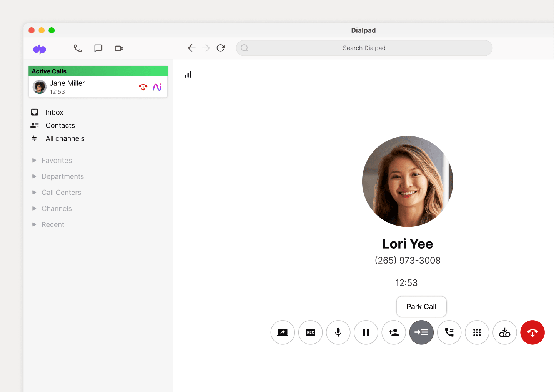Open the messages chat bubble icon

[98, 48]
